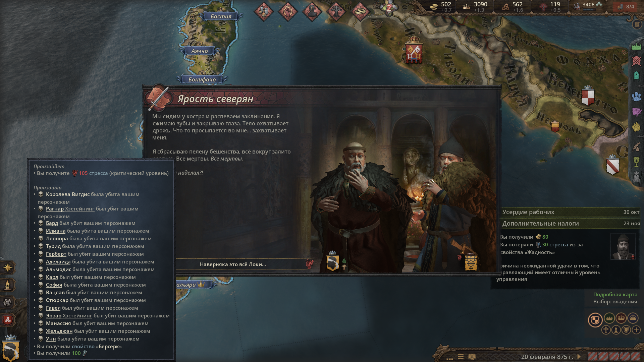Switch to the faith cross map mode
This screenshot has height=362, width=644.
click(x=606, y=330)
